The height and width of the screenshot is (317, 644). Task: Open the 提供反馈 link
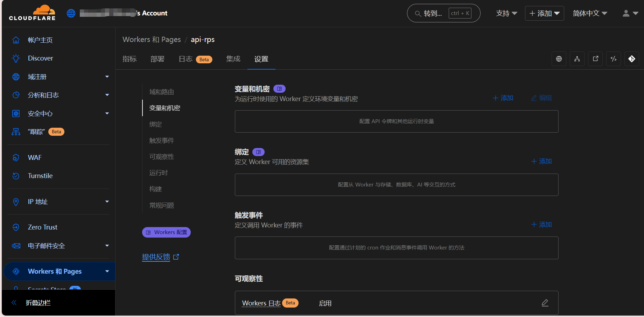tap(156, 257)
